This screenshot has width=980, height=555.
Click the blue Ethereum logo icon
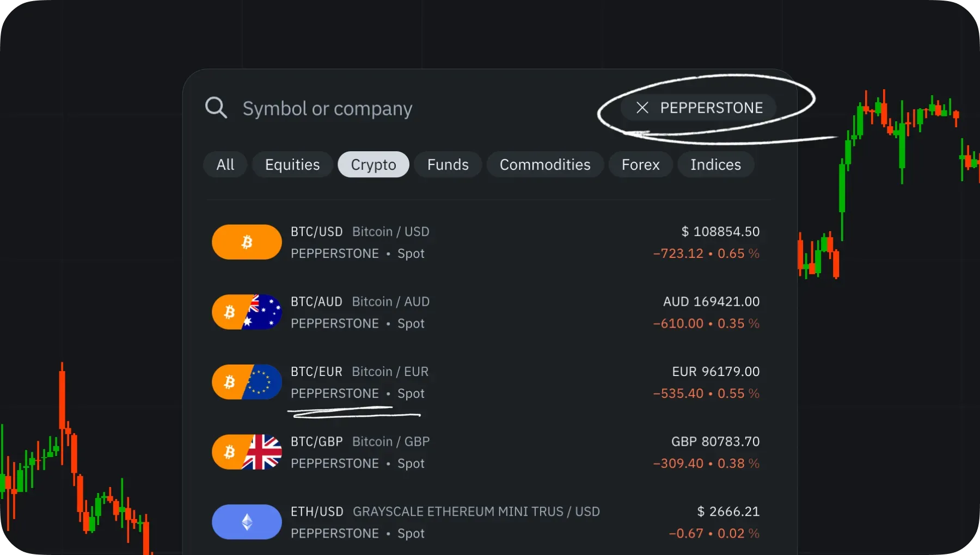247,522
